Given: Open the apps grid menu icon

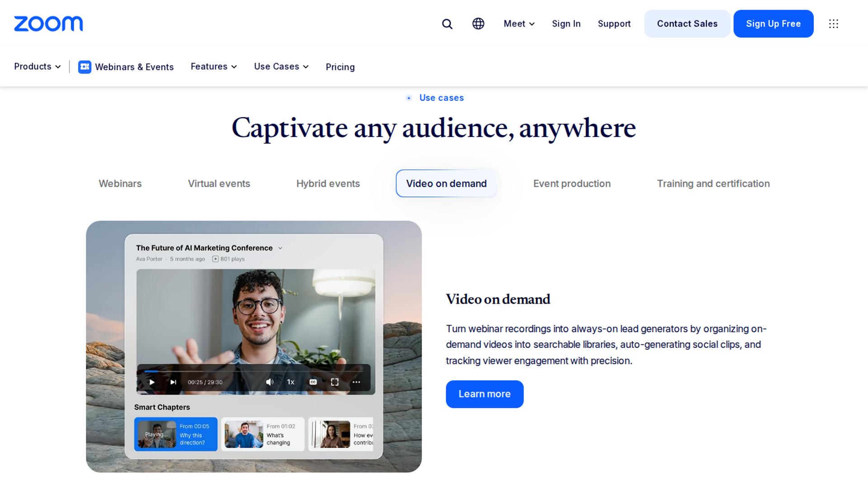Looking at the screenshot, I should coord(834,23).
